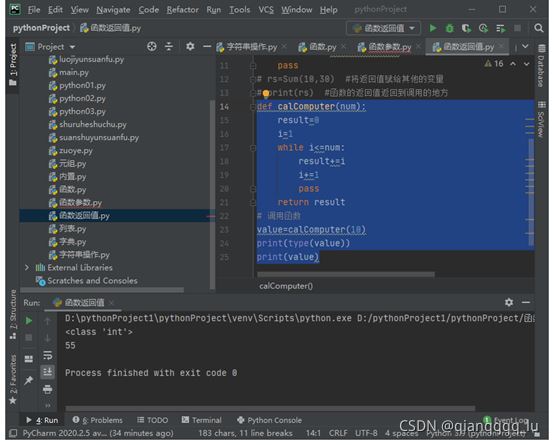This screenshot has height=445, width=554.
Task: Start debugging with the bug icon
Action: tap(449, 28)
